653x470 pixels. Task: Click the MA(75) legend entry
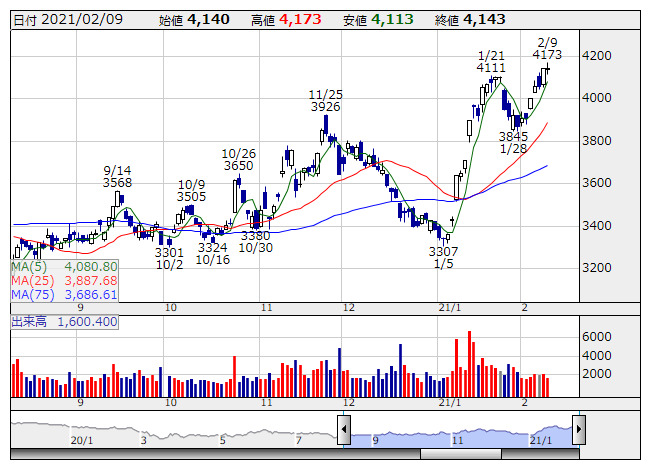click(65, 295)
